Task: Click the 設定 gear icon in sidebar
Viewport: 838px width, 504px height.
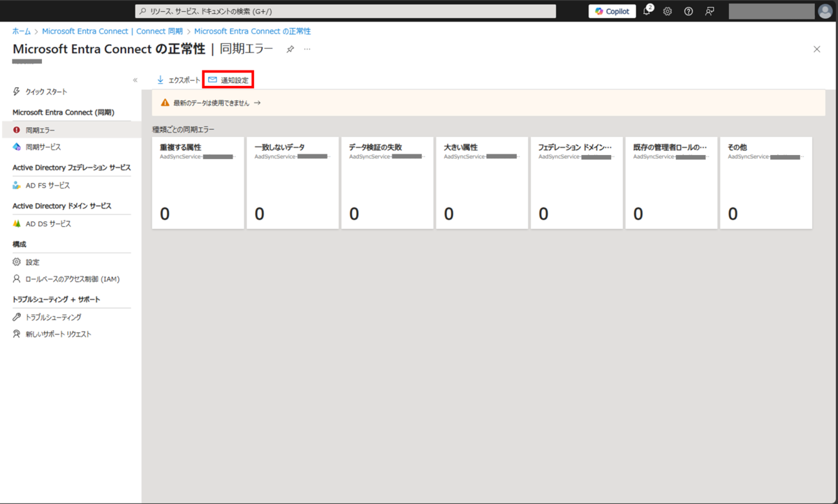Action: pos(17,262)
